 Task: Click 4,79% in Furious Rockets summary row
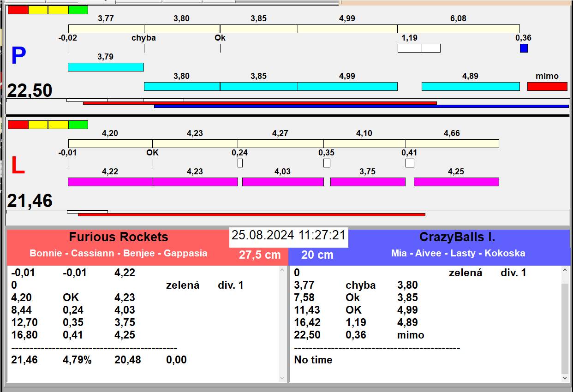77,360
